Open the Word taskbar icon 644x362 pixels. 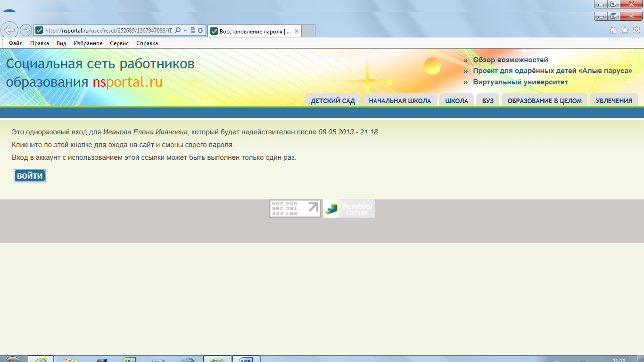(246, 359)
